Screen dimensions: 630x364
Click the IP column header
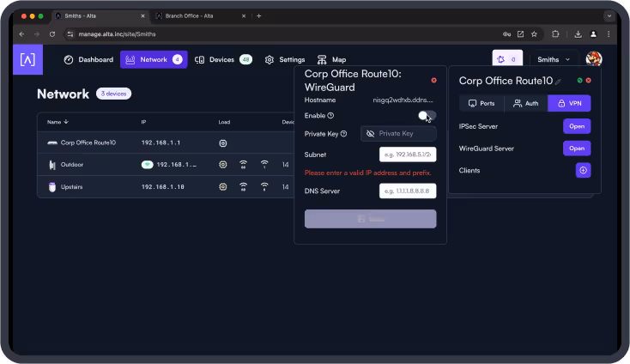tap(143, 122)
